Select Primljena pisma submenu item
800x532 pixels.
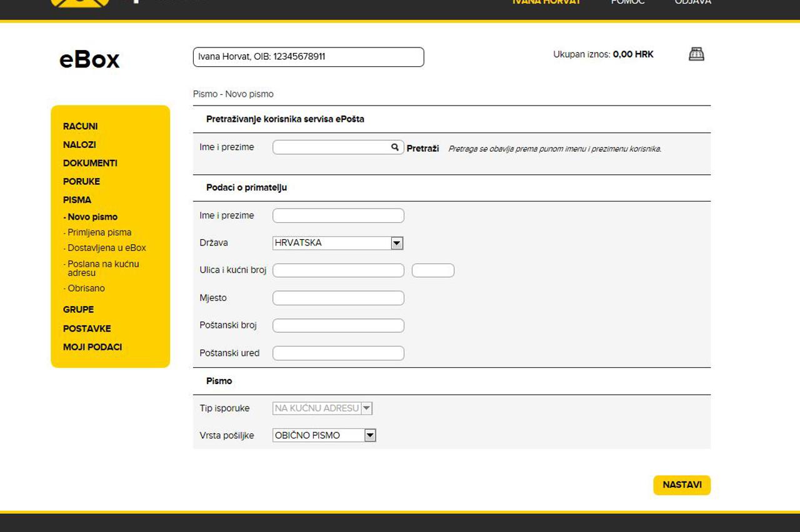pos(99,232)
